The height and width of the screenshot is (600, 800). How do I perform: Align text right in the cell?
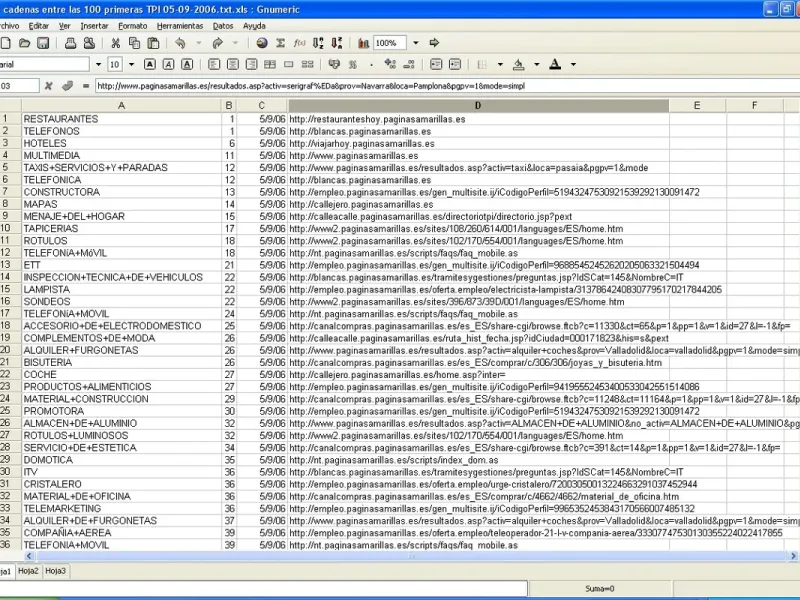(x=252, y=64)
